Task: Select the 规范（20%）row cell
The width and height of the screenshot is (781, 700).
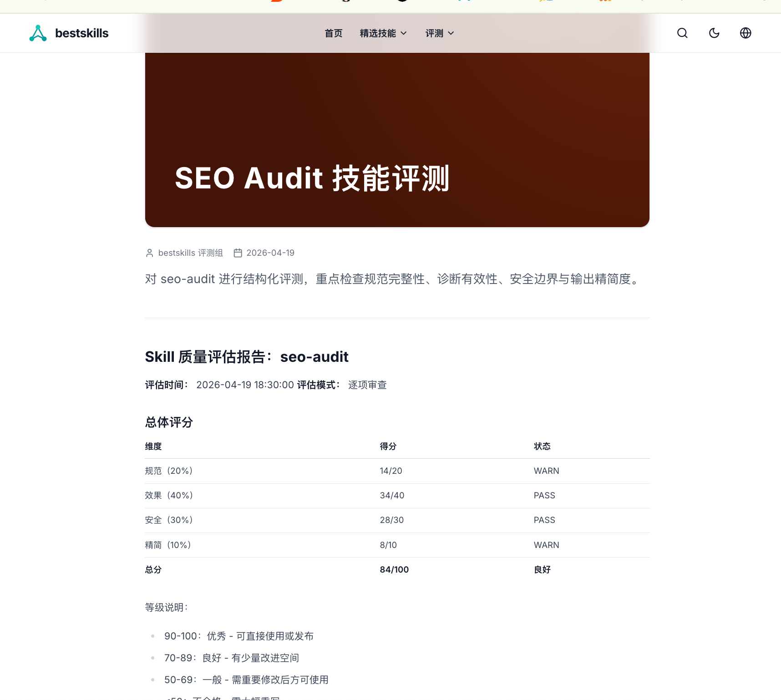Action: (x=169, y=471)
